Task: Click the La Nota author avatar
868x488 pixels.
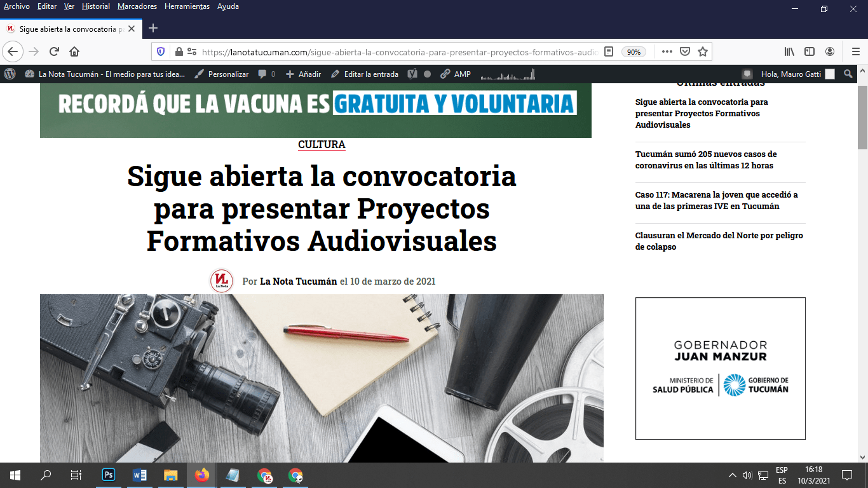Action: tap(222, 281)
